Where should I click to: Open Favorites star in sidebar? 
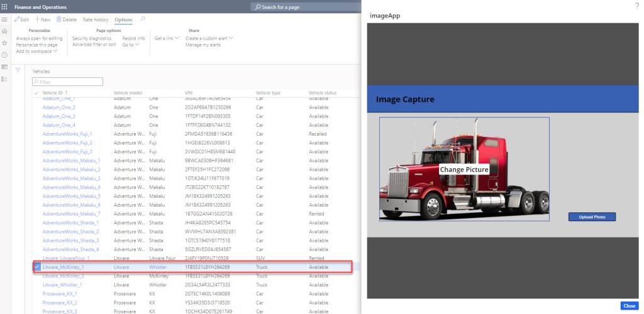(x=5, y=43)
